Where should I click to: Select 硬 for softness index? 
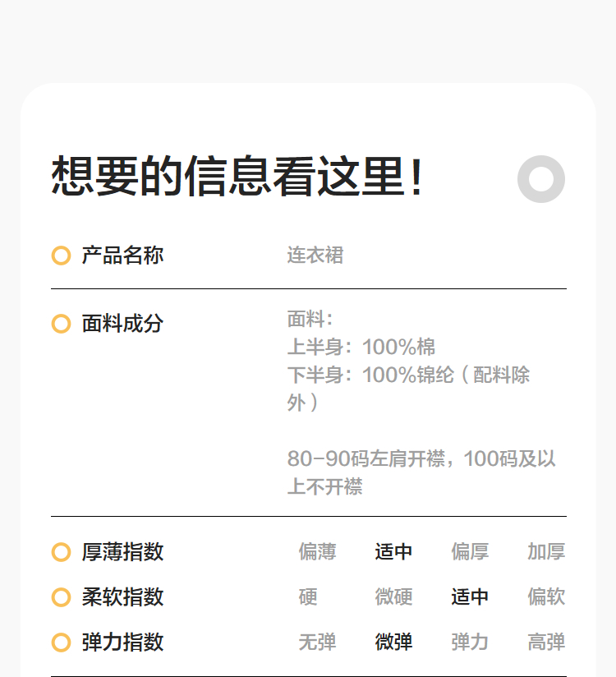pos(308,597)
